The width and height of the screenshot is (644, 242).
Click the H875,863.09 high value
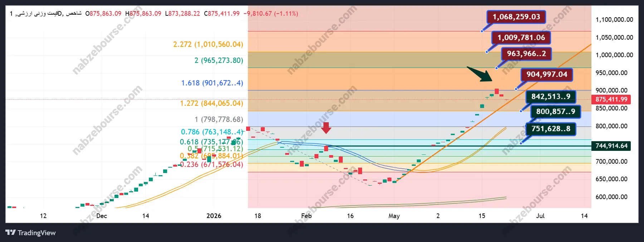point(143,14)
